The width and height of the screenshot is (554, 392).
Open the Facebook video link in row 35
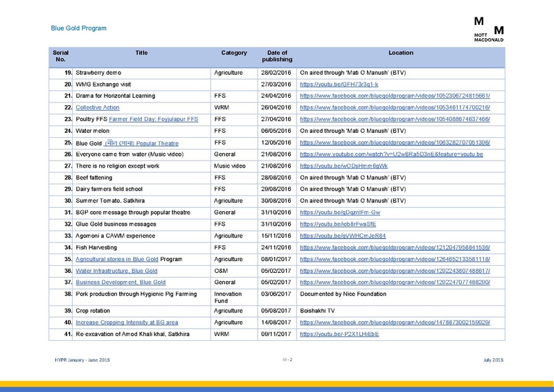(x=395, y=259)
